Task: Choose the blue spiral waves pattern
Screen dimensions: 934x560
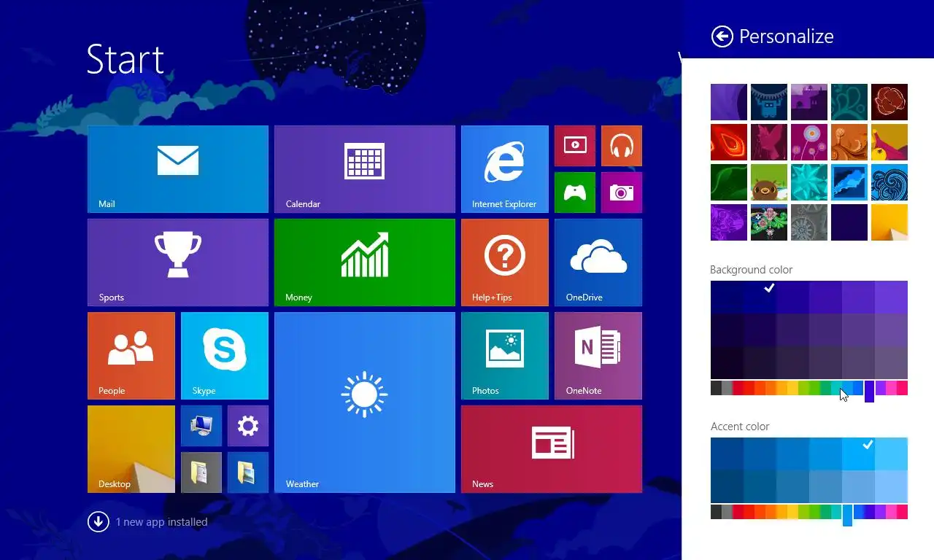Action: (889, 182)
